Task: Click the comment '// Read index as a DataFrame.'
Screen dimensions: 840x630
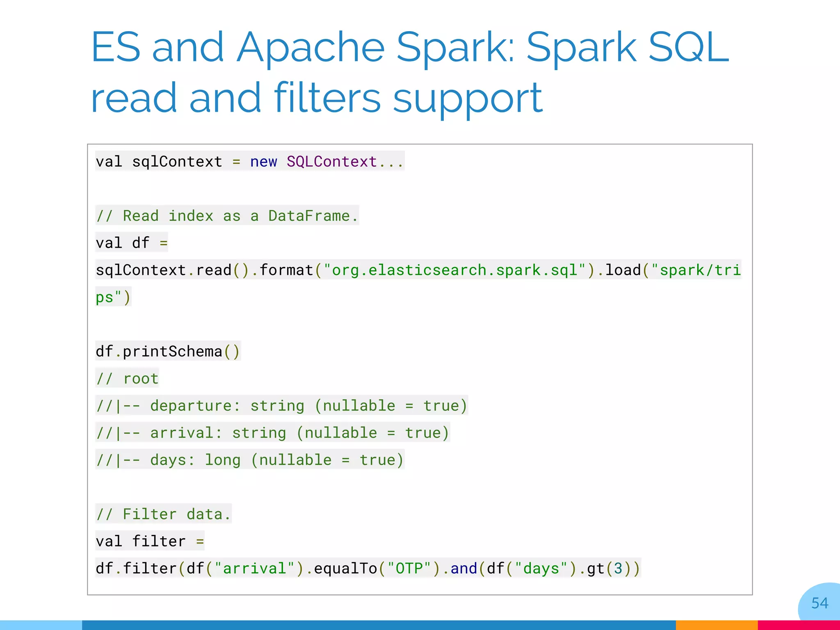Action: tap(227, 215)
